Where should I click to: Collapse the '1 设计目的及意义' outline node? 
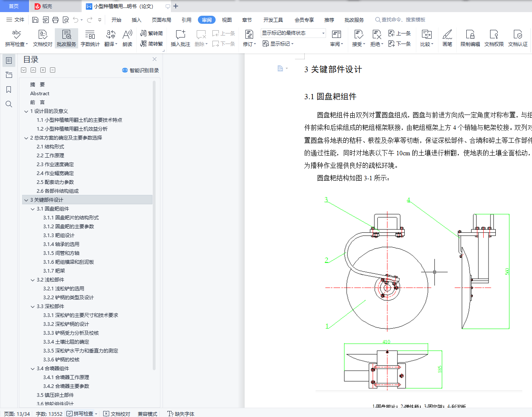(x=26, y=111)
